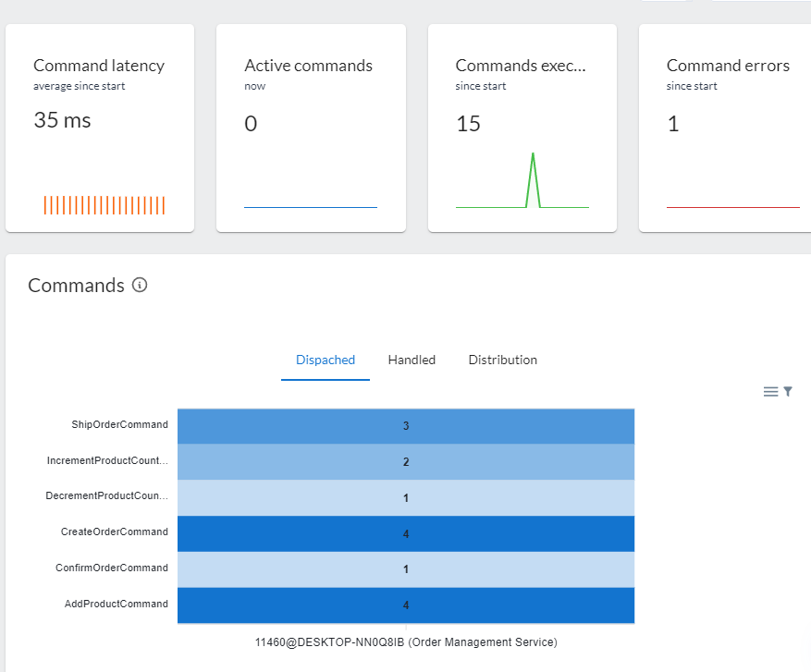The width and height of the screenshot is (811, 672).
Task: Select the ShipOrderCommand bar showing 3
Action: [406, 426]
